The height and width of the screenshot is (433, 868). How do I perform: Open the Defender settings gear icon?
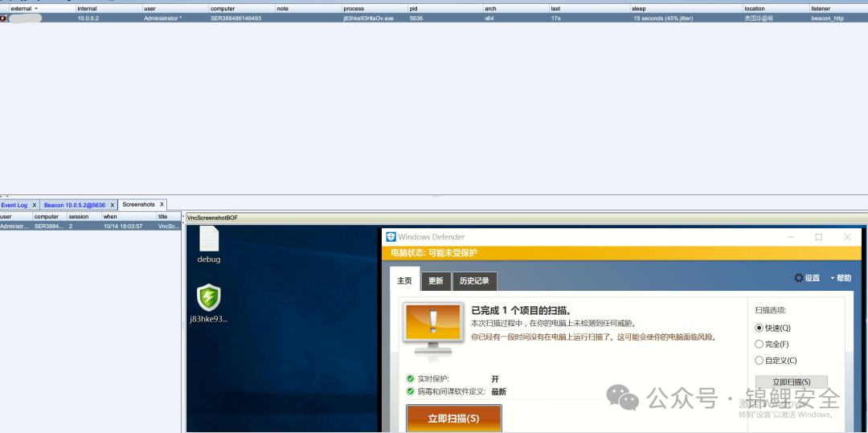(x=799, y=278)
